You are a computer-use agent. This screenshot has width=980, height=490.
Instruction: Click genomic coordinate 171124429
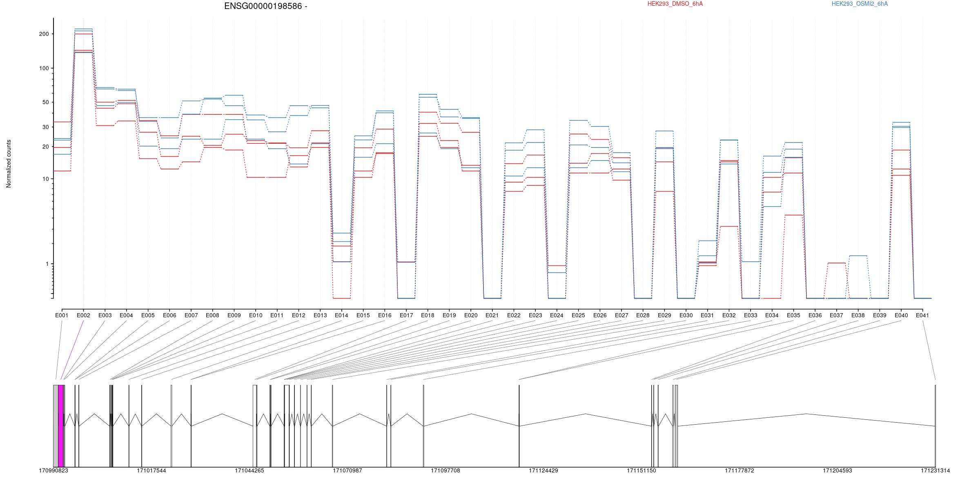click(543, 471)
